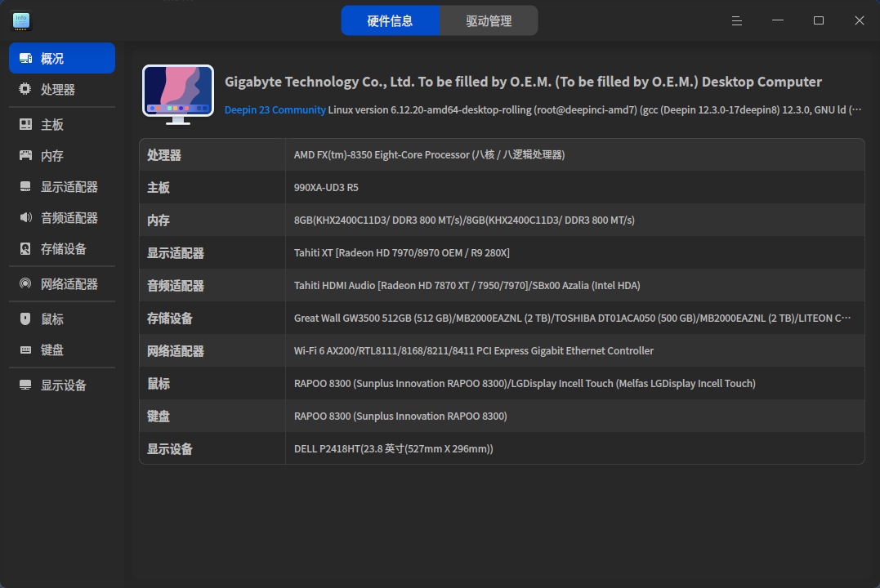Select the 990XA-UD3 R5 motherboard value
The image size is (880, 588).
326,187
